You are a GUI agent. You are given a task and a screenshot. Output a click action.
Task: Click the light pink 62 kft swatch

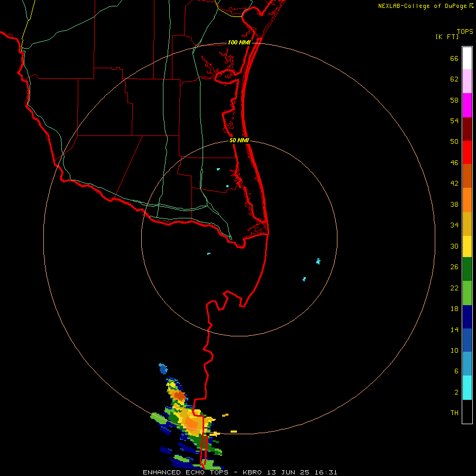pyautogui.click(x=467, y=81)
